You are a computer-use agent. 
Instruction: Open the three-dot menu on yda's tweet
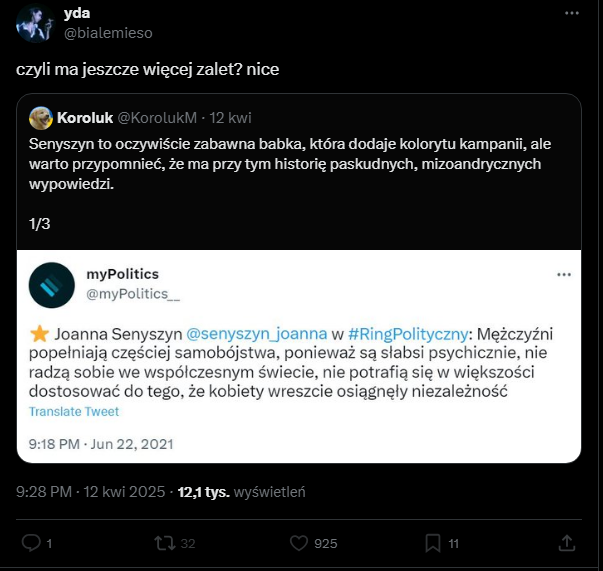[x=571, y=15]
